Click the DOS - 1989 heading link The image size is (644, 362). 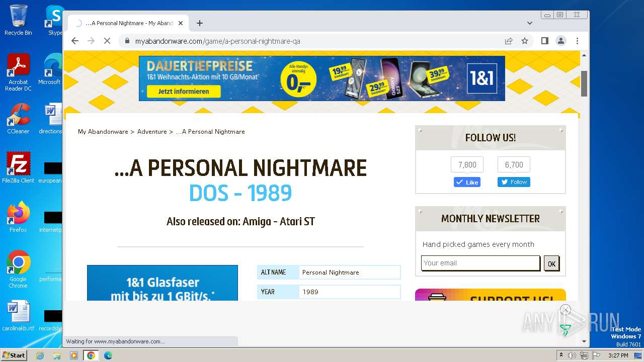coord(240,193)
